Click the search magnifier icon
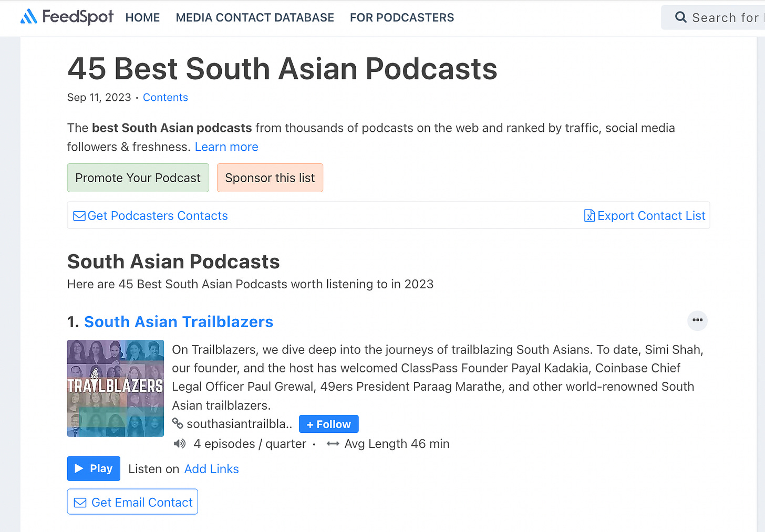This screenshot has width=765, height=532. coord(680,17)
